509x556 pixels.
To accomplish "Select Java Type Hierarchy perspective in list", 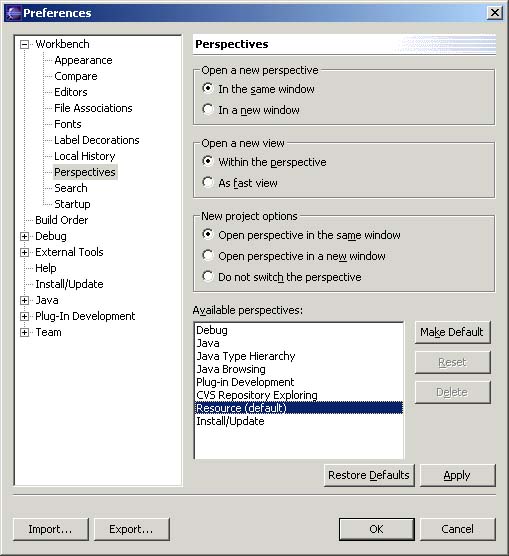I will coord(246,356).
